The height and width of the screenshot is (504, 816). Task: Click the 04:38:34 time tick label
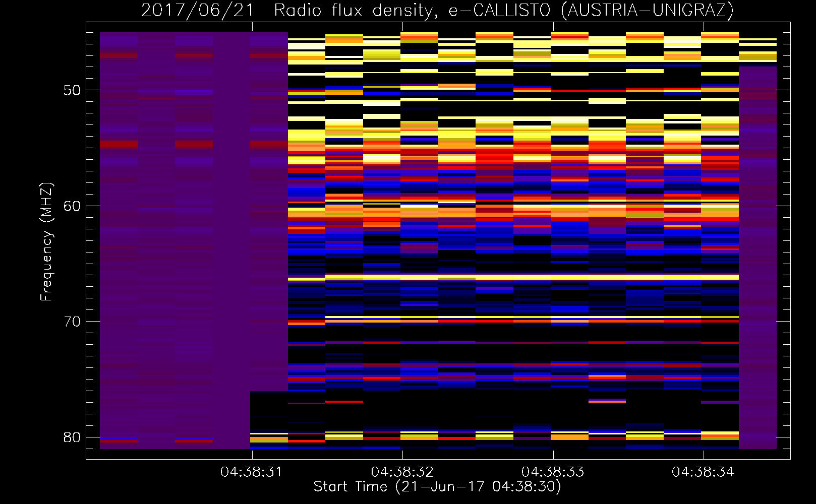[x=703, y=472]
